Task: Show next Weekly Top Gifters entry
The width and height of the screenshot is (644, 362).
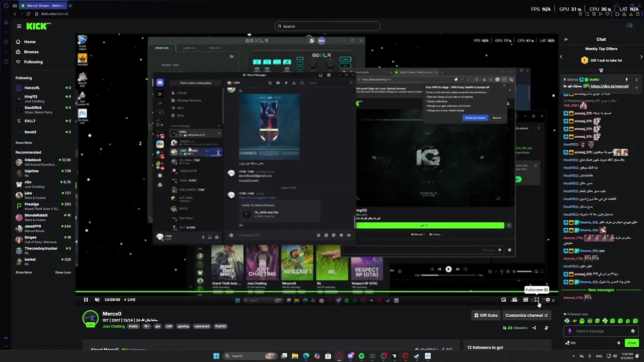Action: tap(641, 57)
